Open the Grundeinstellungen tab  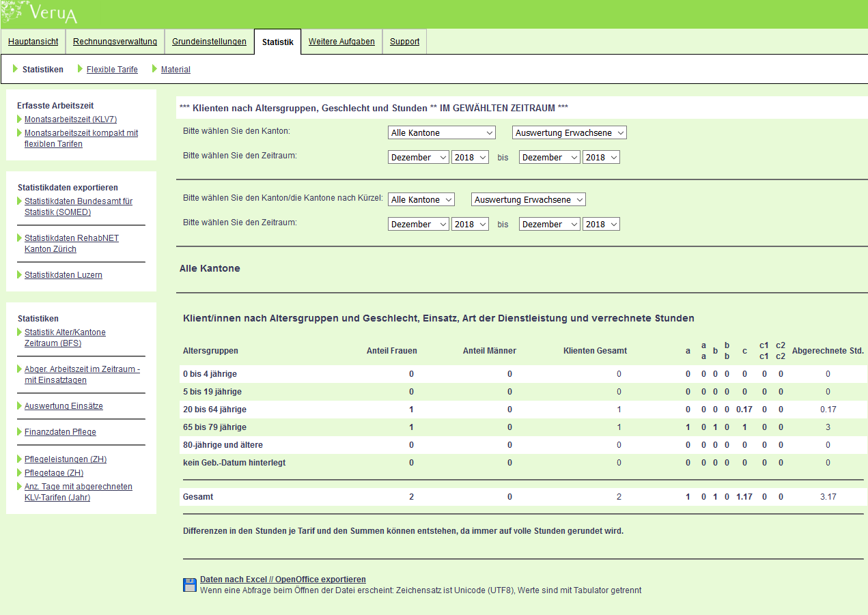pyautogui.click(x=209, y=42)
